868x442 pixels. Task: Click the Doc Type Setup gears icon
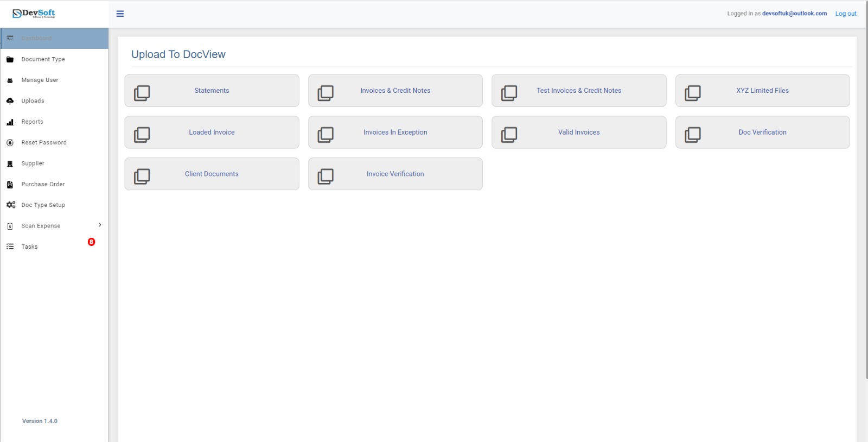click(x=10, y=205)
